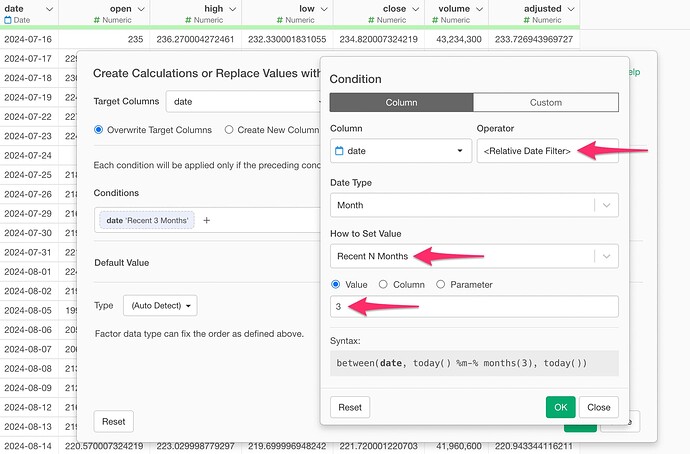Image resolution: width=690 pixels, height=454 pixels.
Task: Click the Syntax between(date...) code box
Action: tap(474, 363)
